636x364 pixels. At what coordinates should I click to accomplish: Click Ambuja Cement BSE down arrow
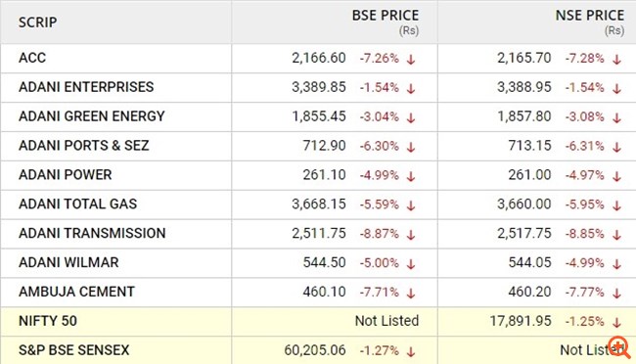411,293
